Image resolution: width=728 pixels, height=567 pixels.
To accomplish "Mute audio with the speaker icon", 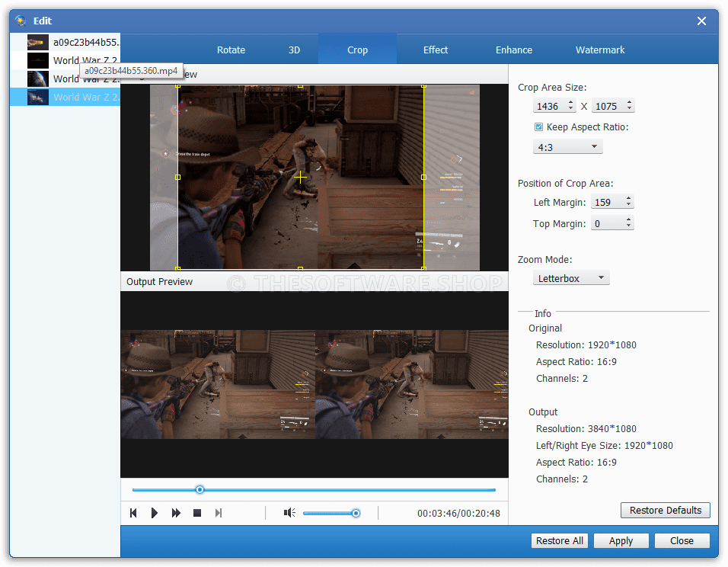I will click(289, 513).
